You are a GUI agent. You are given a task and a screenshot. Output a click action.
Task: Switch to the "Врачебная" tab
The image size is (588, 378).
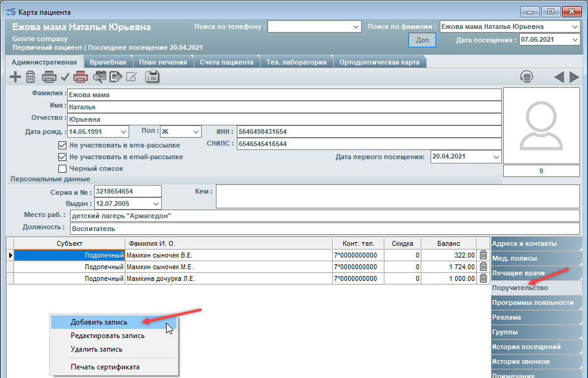[x=108, y=62]
